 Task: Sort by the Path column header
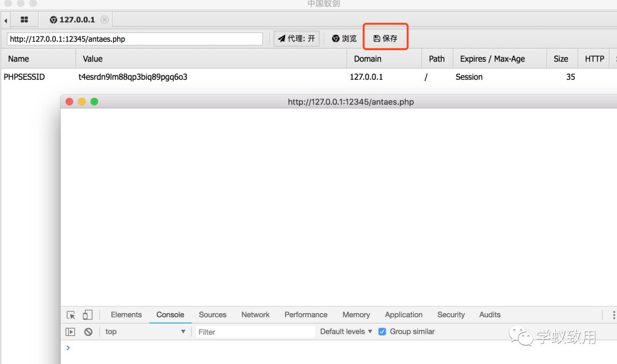tap(436, 59)
